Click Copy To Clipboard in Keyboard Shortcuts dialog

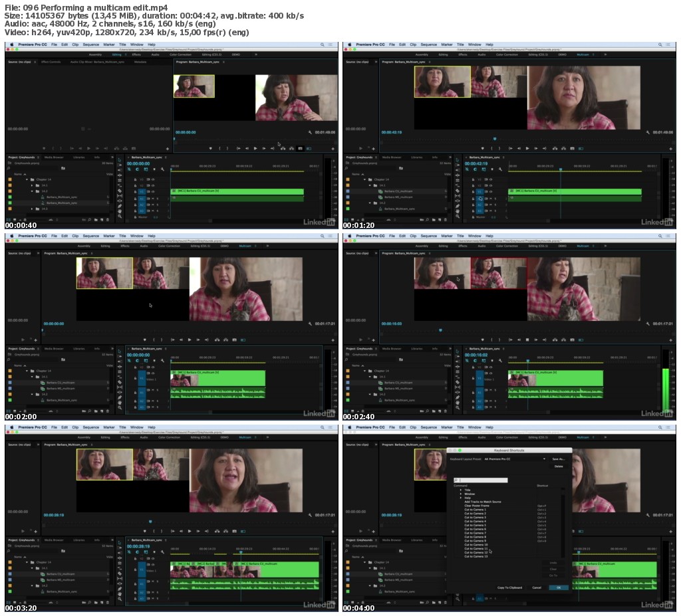(509, 587)
